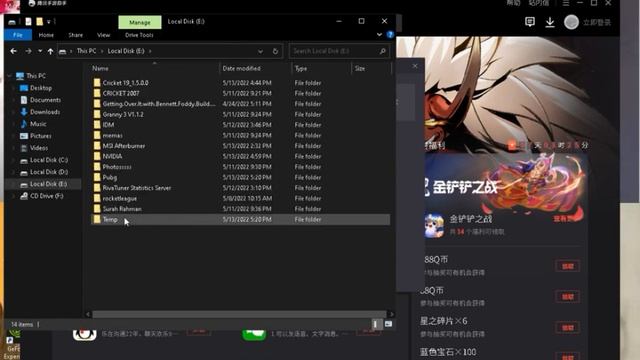Refresh the Local Disk (E:) listing

[275, 51]
